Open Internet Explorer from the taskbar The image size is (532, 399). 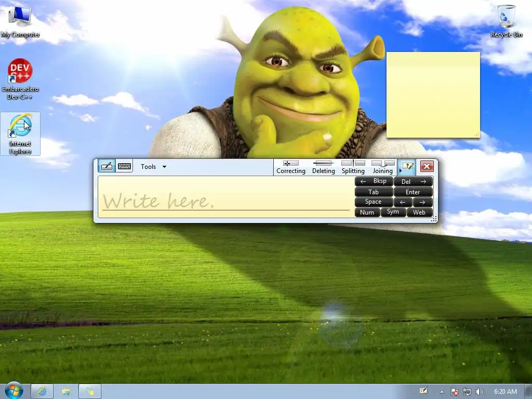(x=42, y=392)
